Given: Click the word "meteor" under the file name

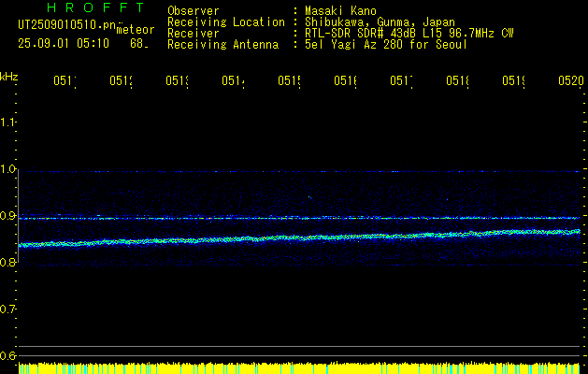Looking at the screenshot, I should coord(136,30).
